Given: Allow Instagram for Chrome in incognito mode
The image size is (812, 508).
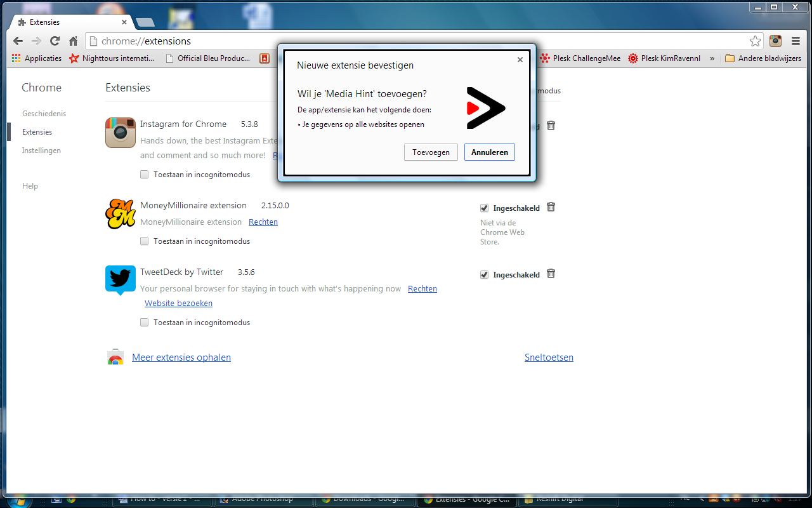Looking at the screenshot, I should (x=145, y=175).
